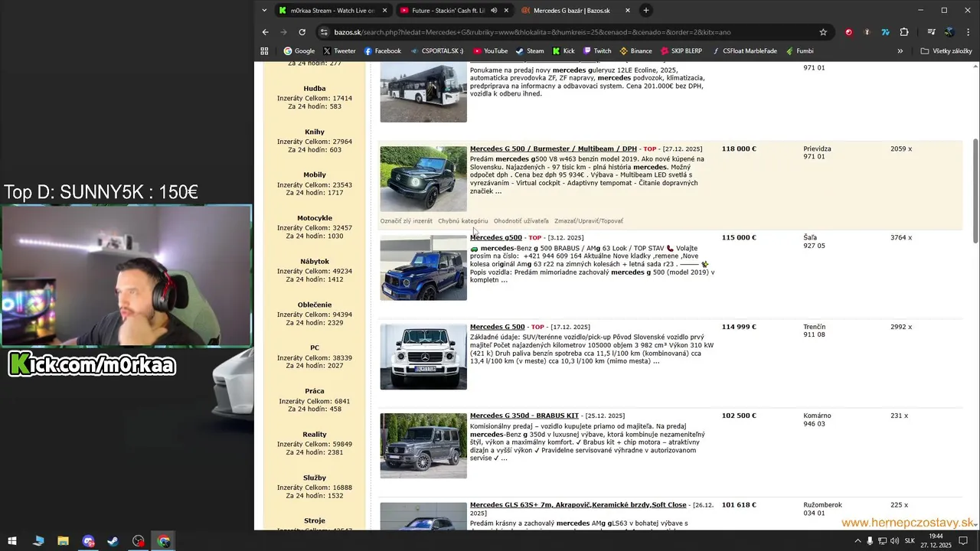Screen dimensions: 980x551
Task: Open volume control in system tray
Action: point(895,541)
